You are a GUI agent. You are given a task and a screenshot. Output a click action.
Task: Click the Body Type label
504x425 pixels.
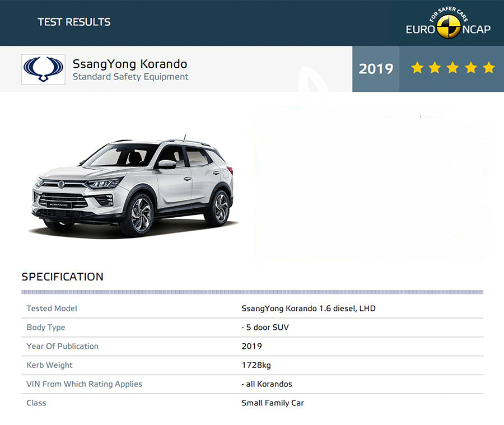(x=46, y=328)
